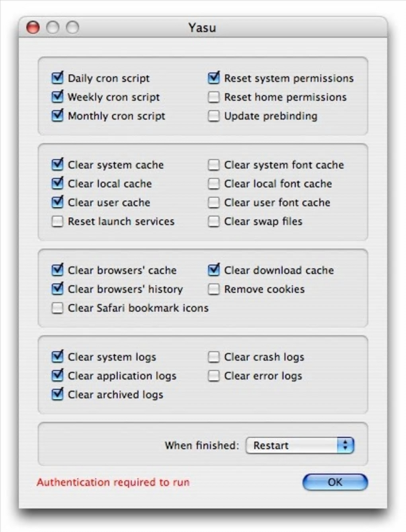Uncheck Clear browsers' history
The height and width of the screenshot is (532, 406).
point(58,289)
